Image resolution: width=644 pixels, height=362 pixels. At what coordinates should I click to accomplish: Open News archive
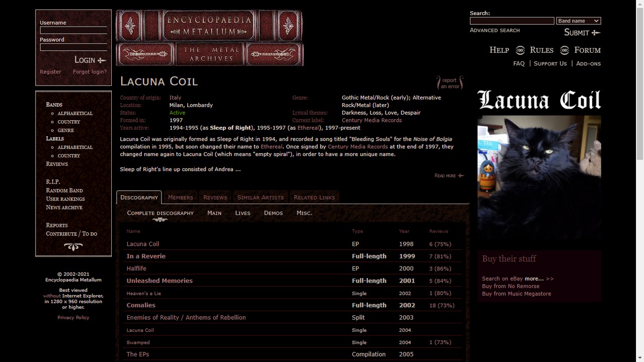tap(64, 208)
